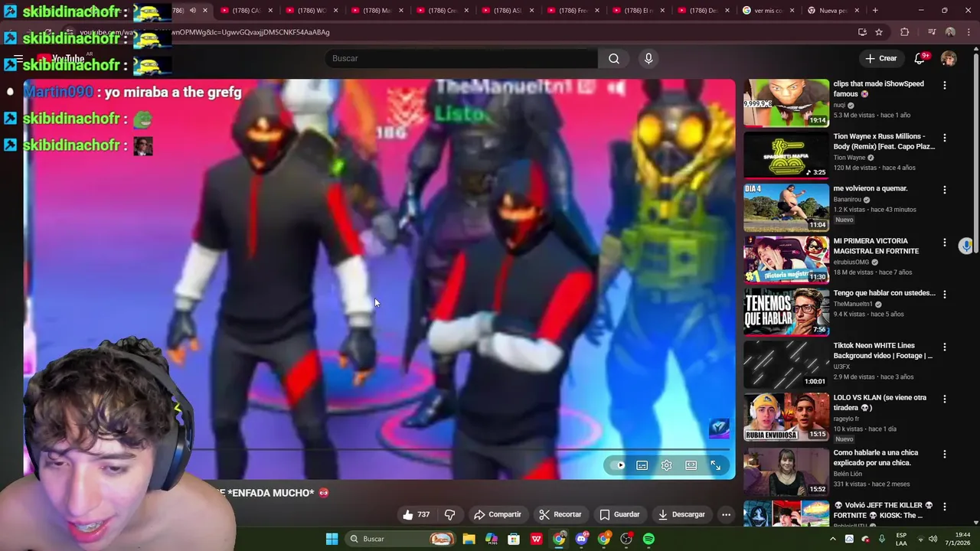Open the TENEMOS QUE HABLAR thumbnail
980x551 pixels.
(786, 312)
